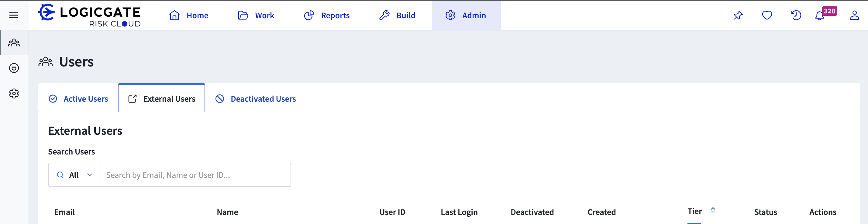Viewport: 868px width, 224px height.
Task: Select the Users icon in sidebar
Action: pos(14,43)
